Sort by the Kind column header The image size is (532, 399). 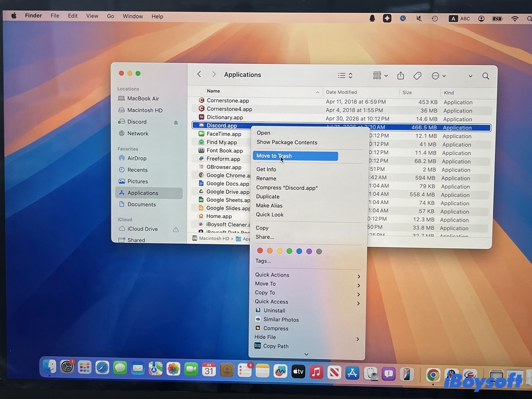[449, 93]
